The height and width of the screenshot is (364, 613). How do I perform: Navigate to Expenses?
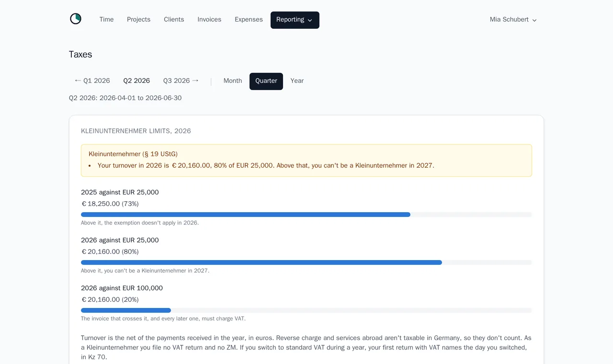tap(249, 20)
